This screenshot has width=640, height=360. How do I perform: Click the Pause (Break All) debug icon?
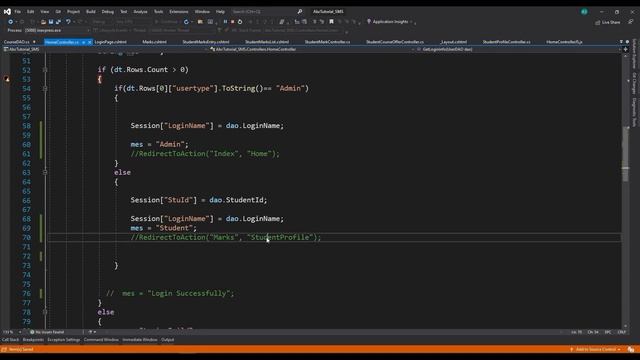click(225, 22)
